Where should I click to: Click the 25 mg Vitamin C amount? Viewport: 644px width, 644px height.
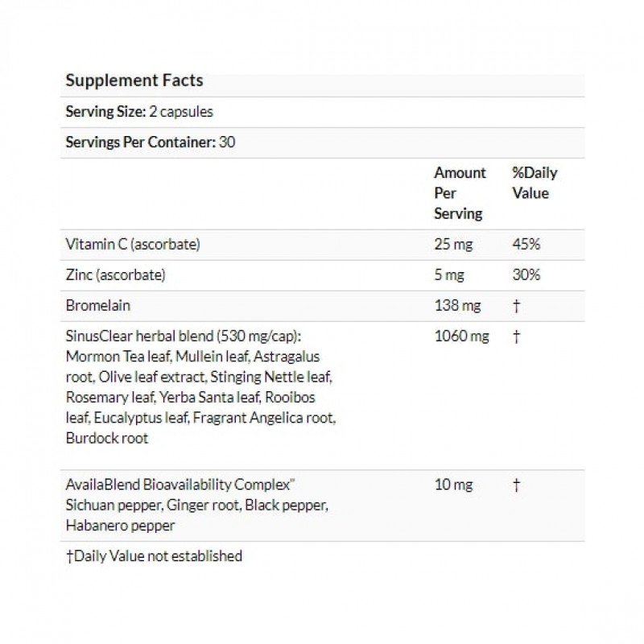[452, 244]
